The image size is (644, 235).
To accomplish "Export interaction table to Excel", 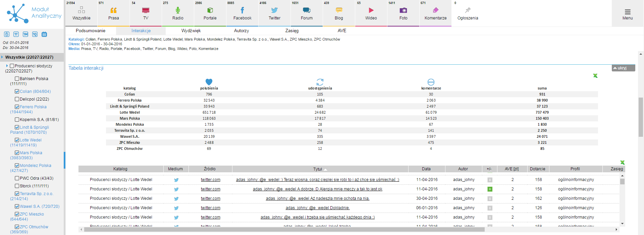I will point(595,76).
